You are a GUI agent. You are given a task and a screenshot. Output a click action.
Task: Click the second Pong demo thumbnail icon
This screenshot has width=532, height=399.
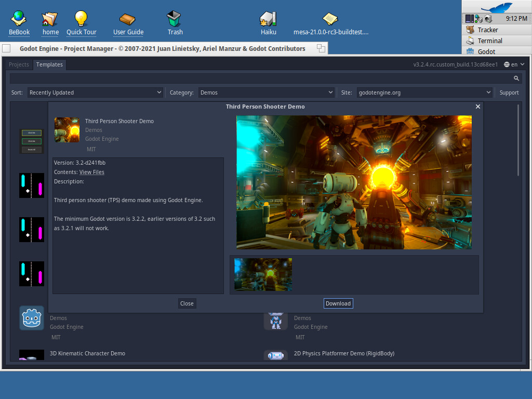(x=32, y=230)
